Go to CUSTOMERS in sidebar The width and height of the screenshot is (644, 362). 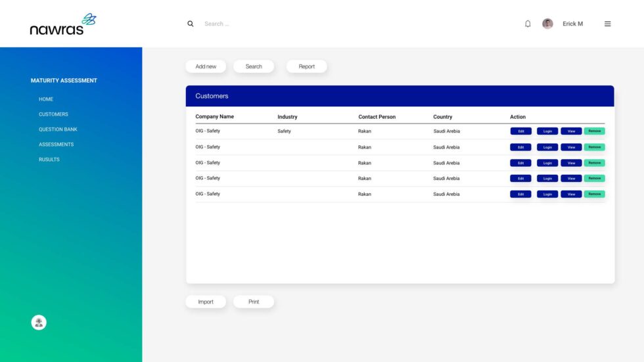click(53, 114)
